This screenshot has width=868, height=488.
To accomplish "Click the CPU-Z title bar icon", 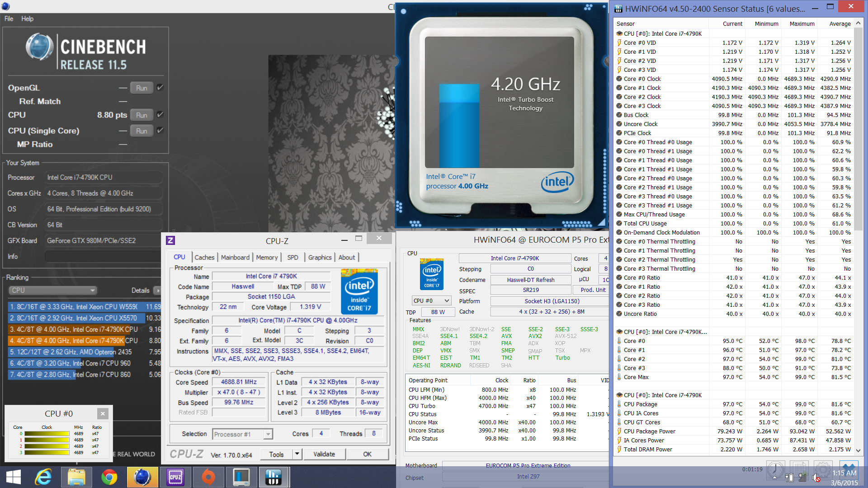I will point(170,240).
